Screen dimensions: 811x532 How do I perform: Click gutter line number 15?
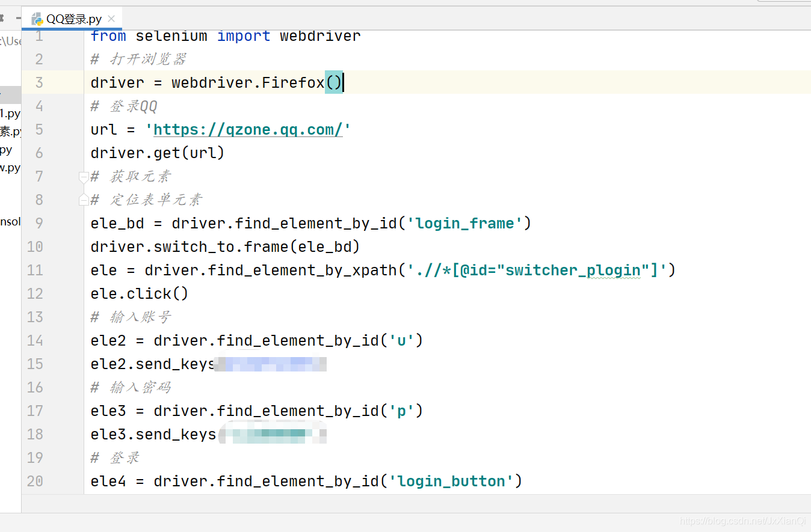(x=35, y=364)
